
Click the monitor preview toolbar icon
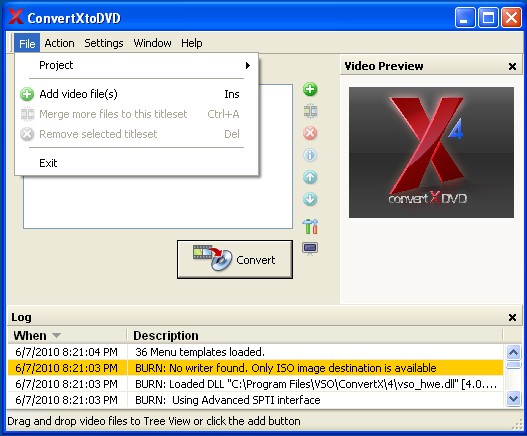pos(310,249)
